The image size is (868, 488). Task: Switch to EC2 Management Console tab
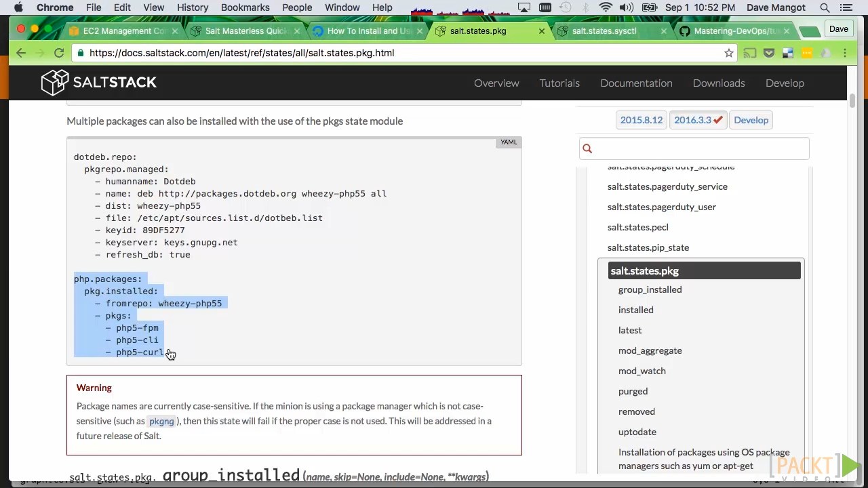tap(124, 31)
